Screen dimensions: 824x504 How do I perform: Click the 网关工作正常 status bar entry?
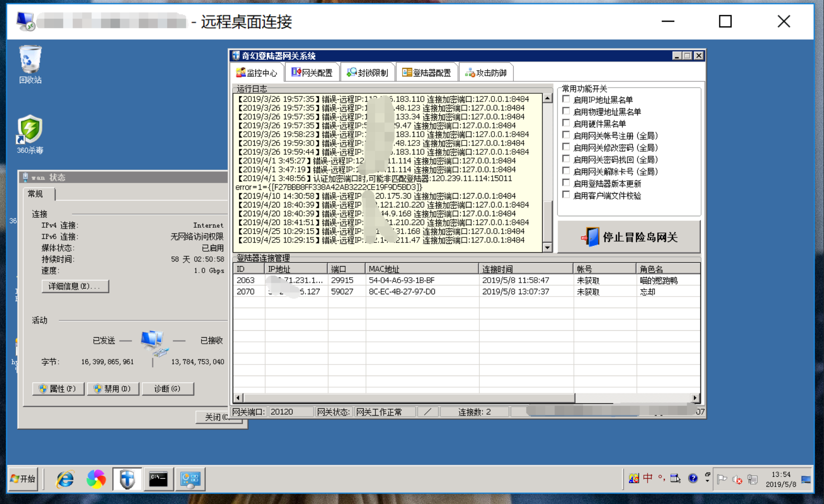[x=385, y=412]
